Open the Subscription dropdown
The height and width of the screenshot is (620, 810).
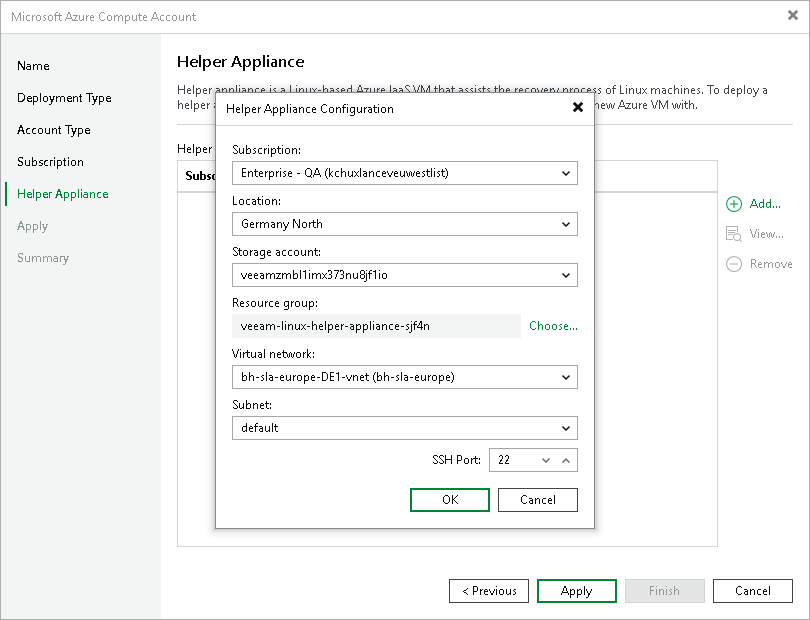click(x=404, y=173)
